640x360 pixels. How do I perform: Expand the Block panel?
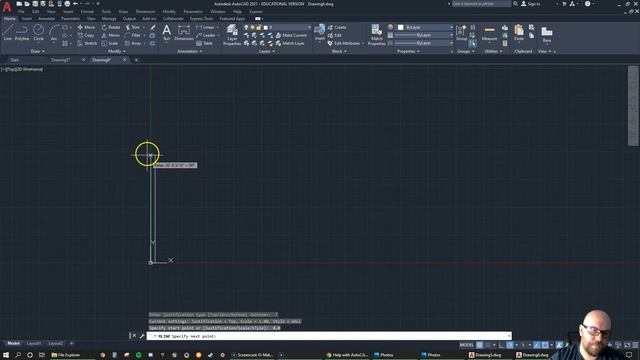point(339,51)
